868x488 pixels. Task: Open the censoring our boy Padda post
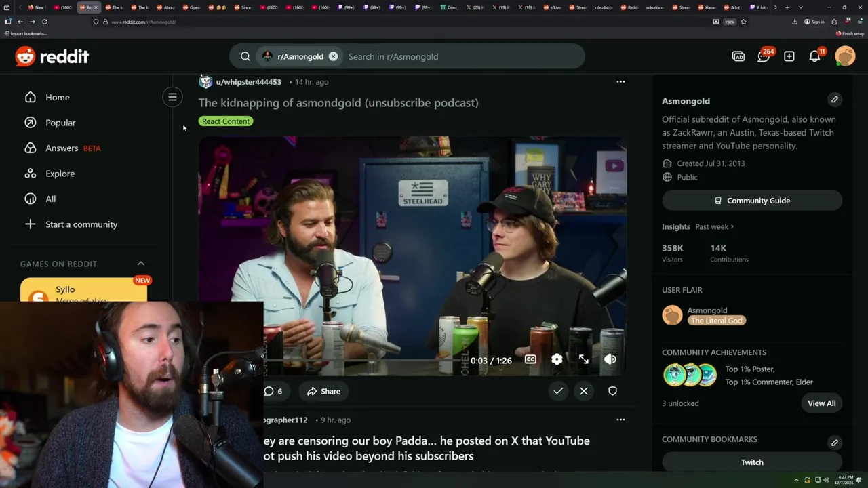click(x=427, y=448)
